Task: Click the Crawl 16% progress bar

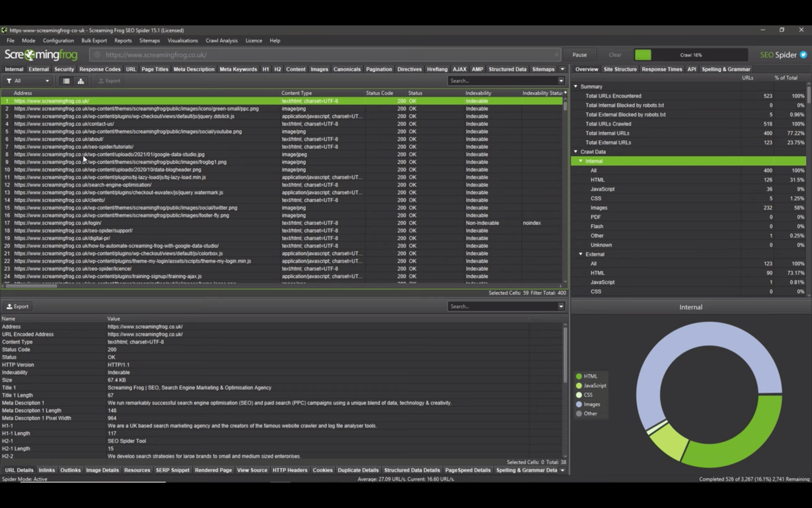Action: click(691, 55)
